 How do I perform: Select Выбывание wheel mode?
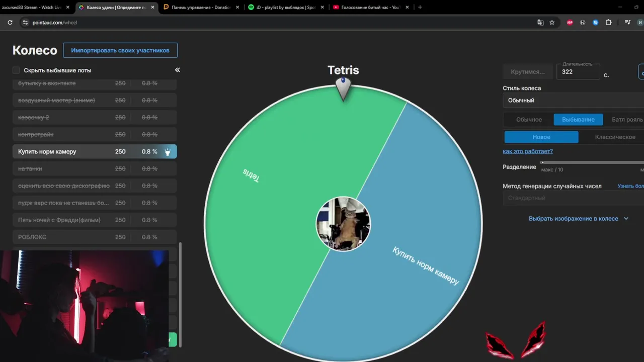pyautogui.click(x=578, y=120)
